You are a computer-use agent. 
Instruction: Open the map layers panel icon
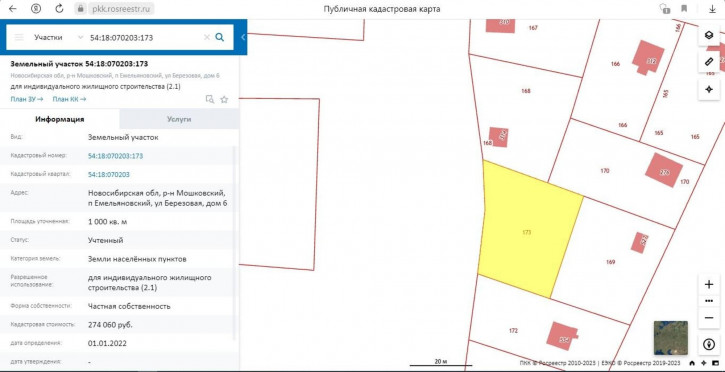coord(709,35)
